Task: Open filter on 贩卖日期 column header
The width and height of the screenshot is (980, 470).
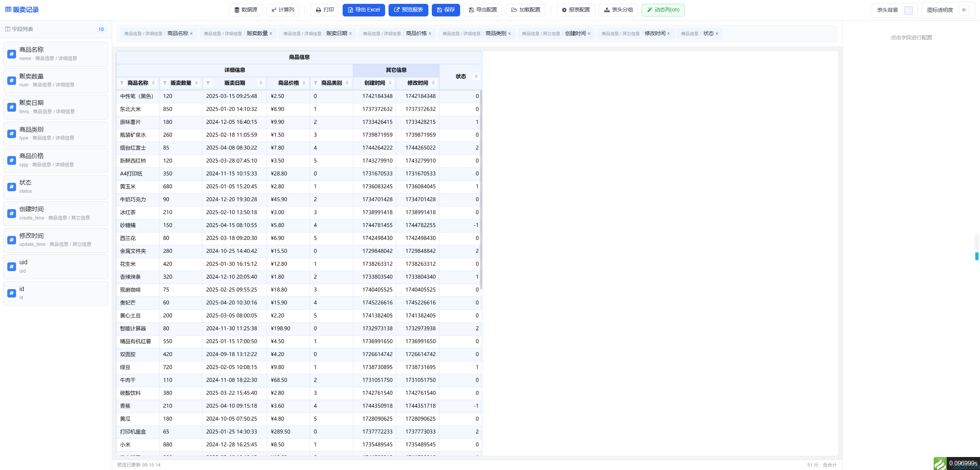Action: coord(208,83)
